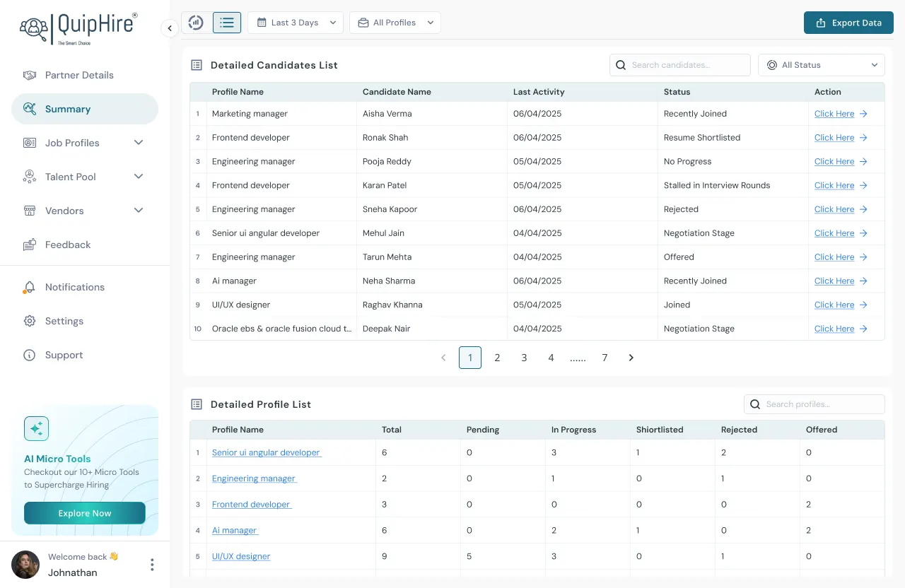Click the Export Data button
905x588 pixels.
coord(848,23)
